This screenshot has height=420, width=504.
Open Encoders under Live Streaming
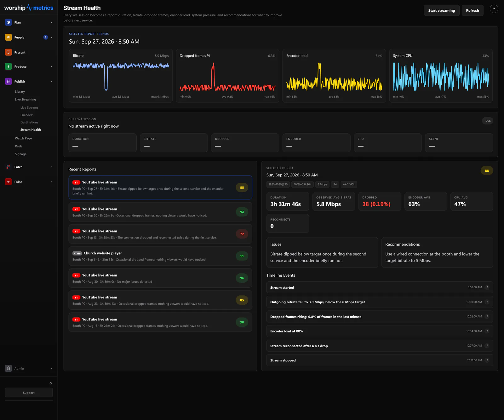[27, 115]
